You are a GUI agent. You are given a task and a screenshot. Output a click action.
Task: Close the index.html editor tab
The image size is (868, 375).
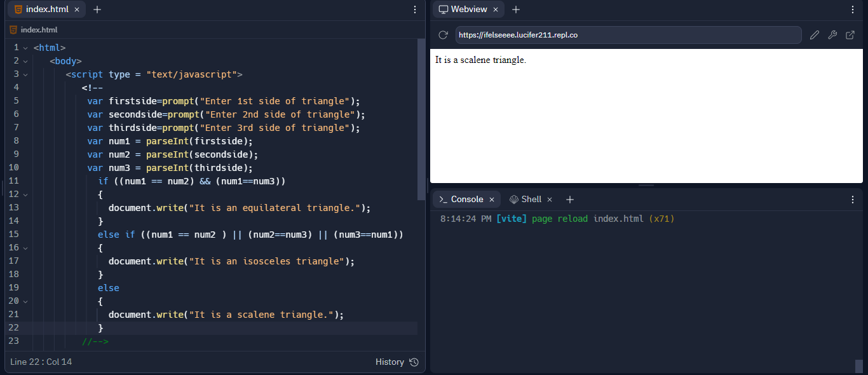click(x=77, y=10)
